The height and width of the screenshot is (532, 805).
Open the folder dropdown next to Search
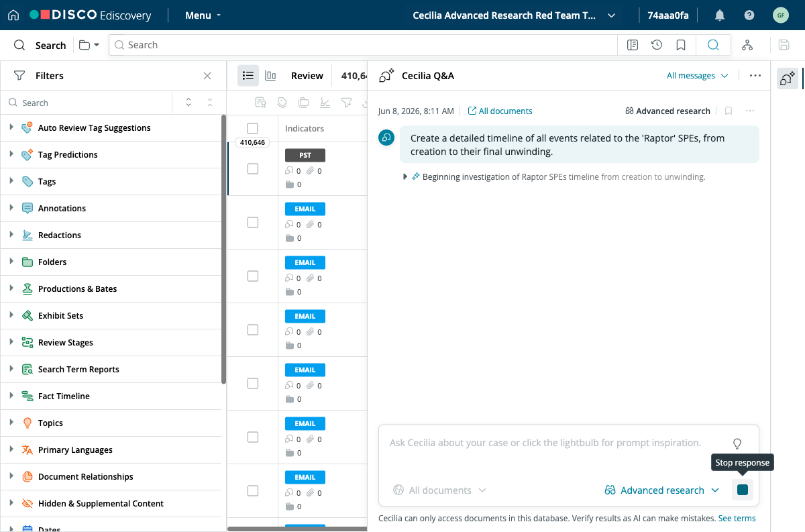coord(89,45)
